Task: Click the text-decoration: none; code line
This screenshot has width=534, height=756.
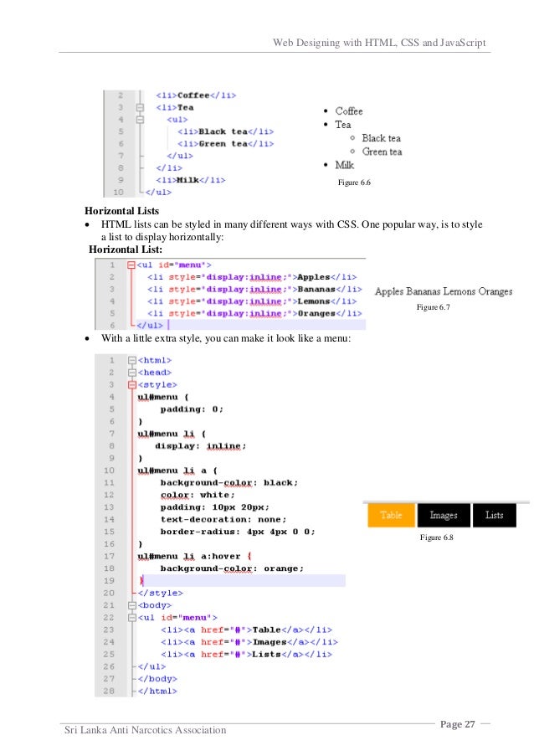Action: [x=223, y=519]
